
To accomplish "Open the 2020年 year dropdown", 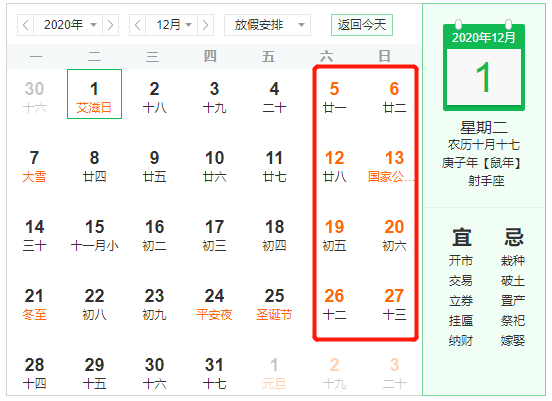I will click(x=68, y=25).
